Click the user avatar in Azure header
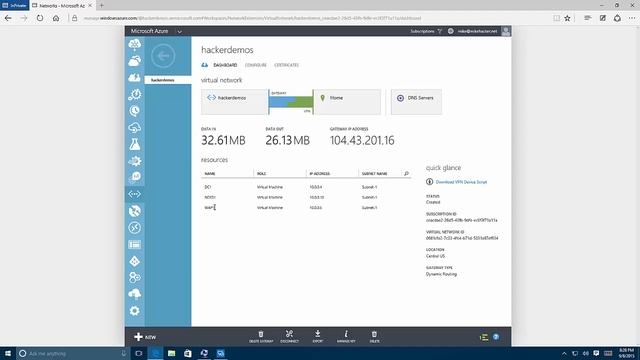 point(506,31)
